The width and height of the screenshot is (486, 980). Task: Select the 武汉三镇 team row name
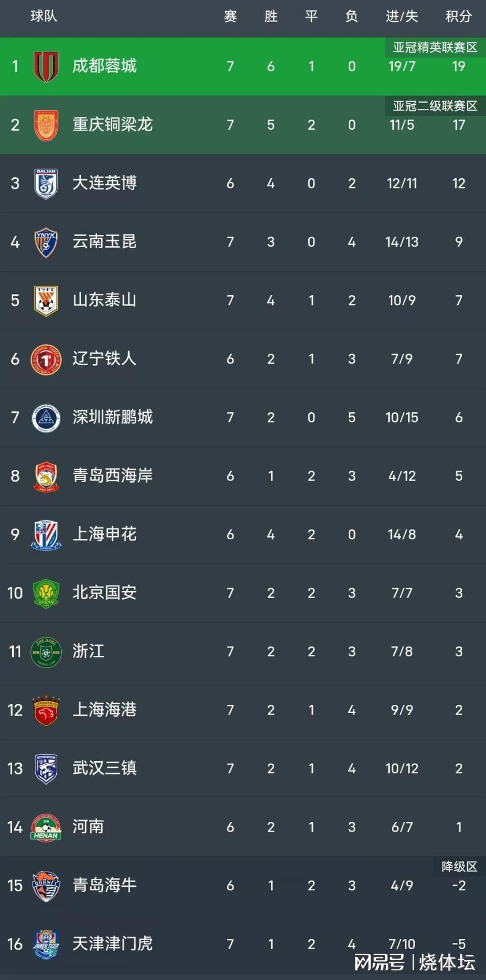pyautogui.click(x=104, y=768)
